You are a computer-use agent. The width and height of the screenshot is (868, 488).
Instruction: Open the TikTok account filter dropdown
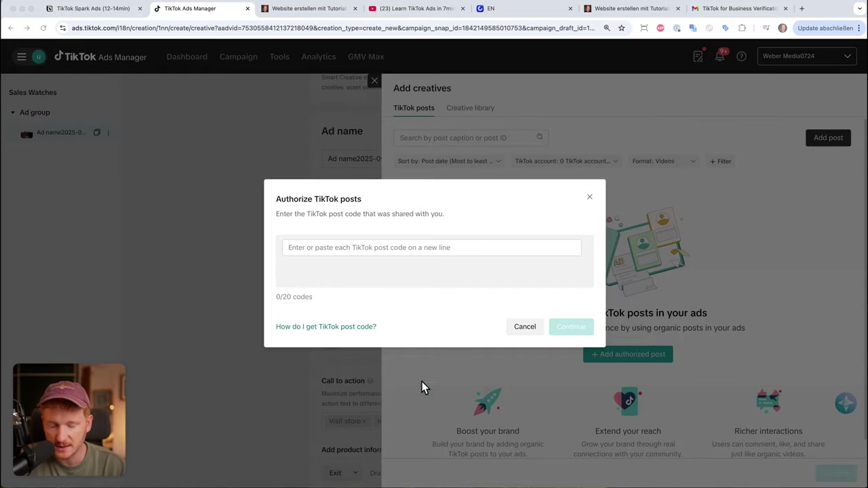point(566,161)
